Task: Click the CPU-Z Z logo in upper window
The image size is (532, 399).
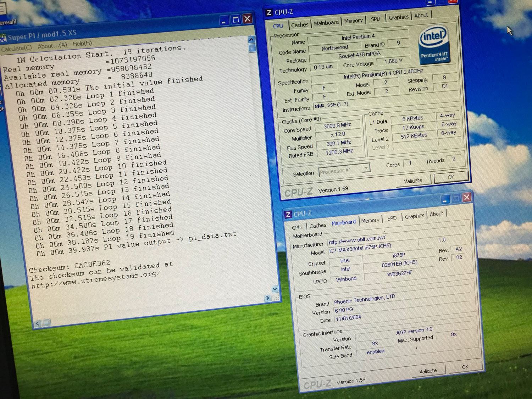Action: [269, 13]
